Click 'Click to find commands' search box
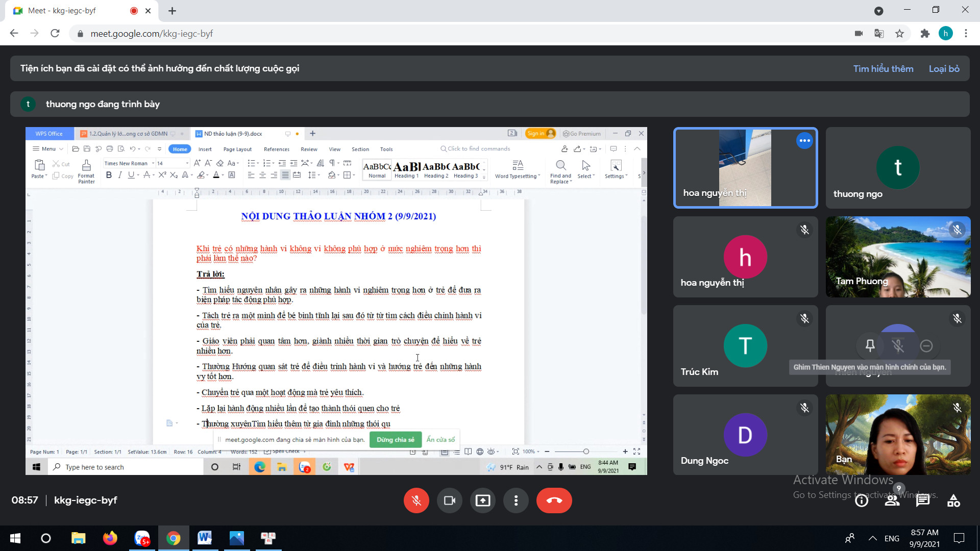The height and width of the screenshot is (551, 980). coord(476,148)
